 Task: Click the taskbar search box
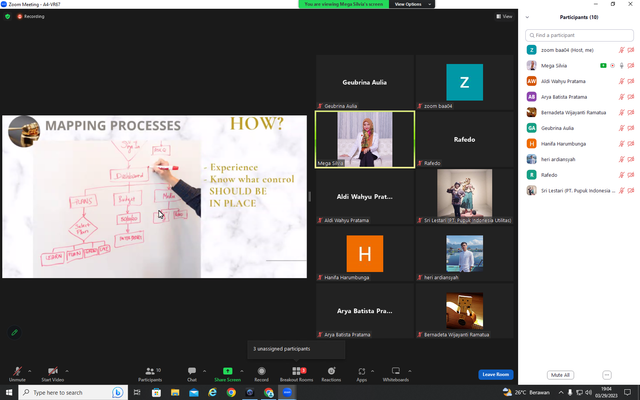point(73,392)
